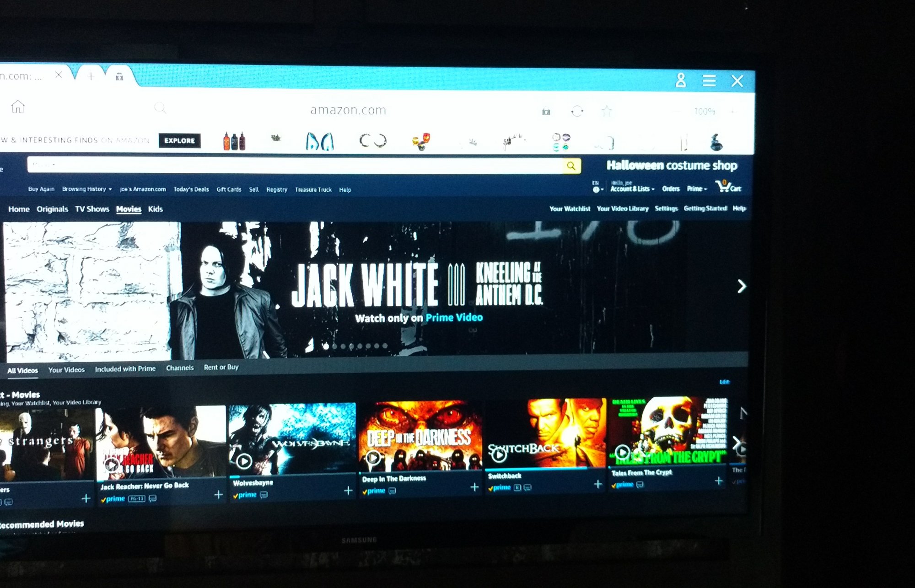Open Jack White Kneeling at Anthem banner
This screenshot has width=915, height=588.
(x=375, y=289)
